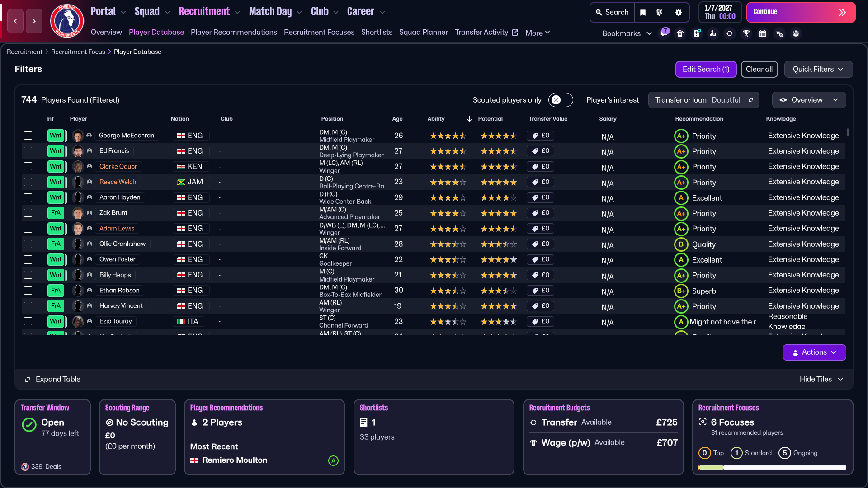Click the Recruitment Focuses progress bar
868x488 pixels.
click(772, 468)
